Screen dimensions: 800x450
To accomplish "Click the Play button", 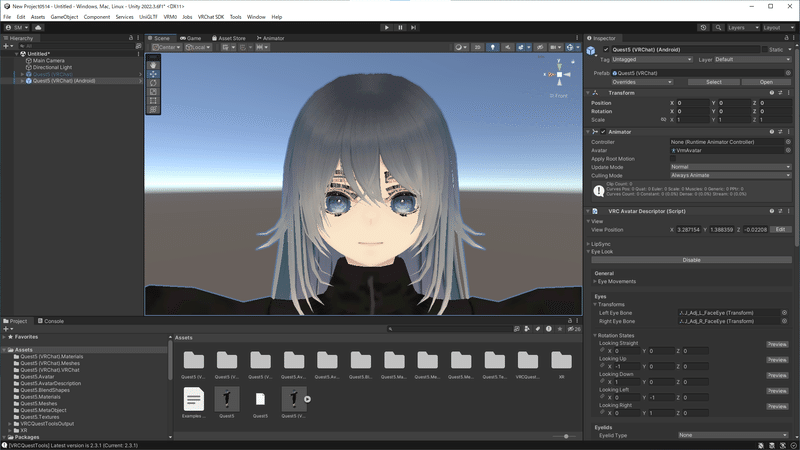I will tap(387, 28).
